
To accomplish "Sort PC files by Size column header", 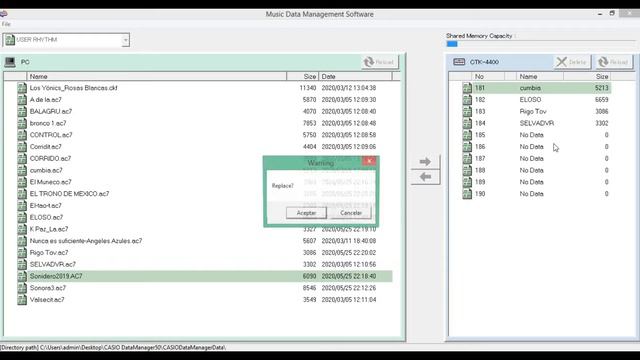I will 302,76.
